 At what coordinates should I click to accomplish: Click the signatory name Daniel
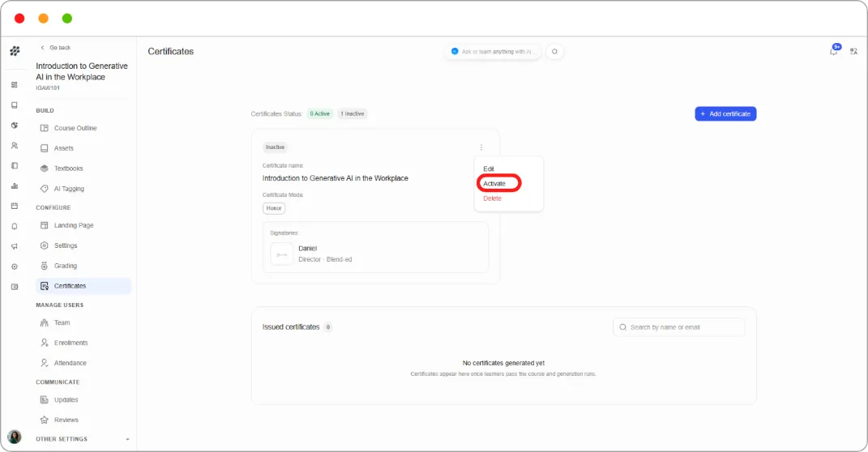pos(307,249)
